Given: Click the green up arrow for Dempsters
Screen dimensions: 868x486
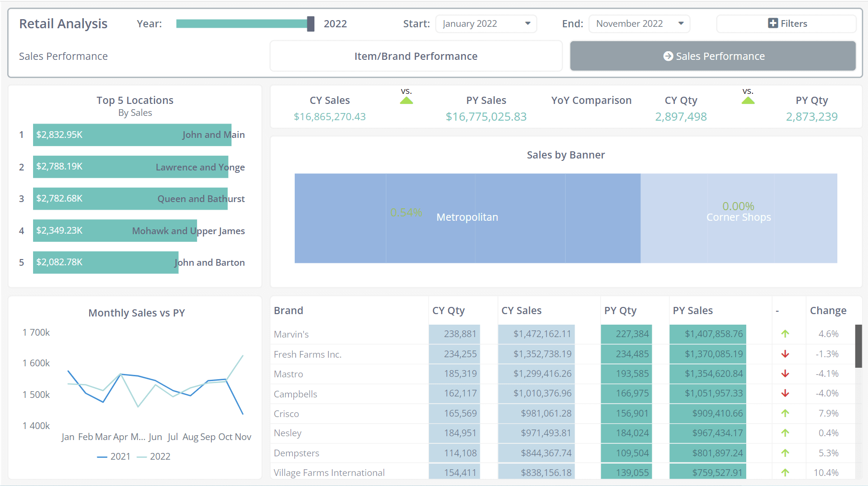Looking at the screenshot, I should tap(785, 453).
